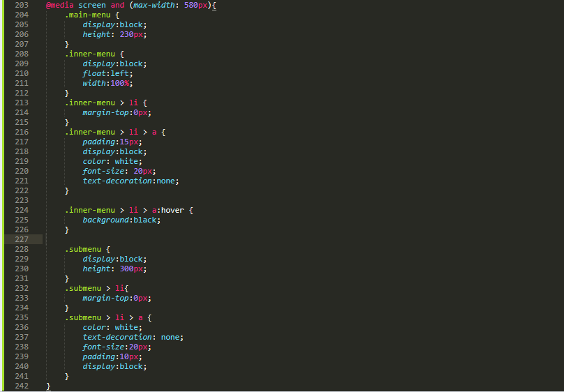The image size is (564, 392).
Task: Click '.inner-menu {' selector on line 208
Action: click(x=95, y=54)
